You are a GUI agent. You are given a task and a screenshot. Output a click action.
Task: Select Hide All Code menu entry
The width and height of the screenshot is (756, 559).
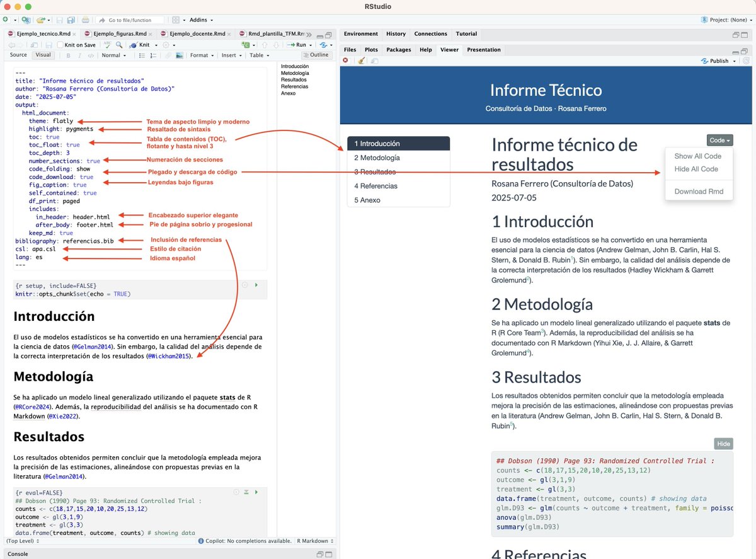tap(696, 169)
